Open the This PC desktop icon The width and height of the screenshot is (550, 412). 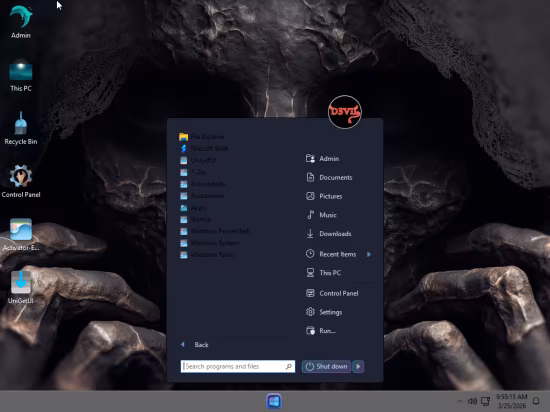click(x=21, y=76)
